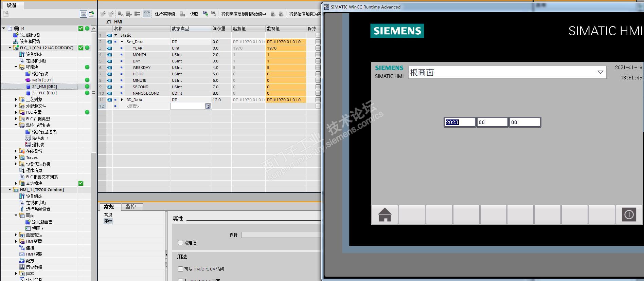The height and width of the screenshot is (281, 644).
Task: Click the 保持 text field in properties
Action: point(281,235)
